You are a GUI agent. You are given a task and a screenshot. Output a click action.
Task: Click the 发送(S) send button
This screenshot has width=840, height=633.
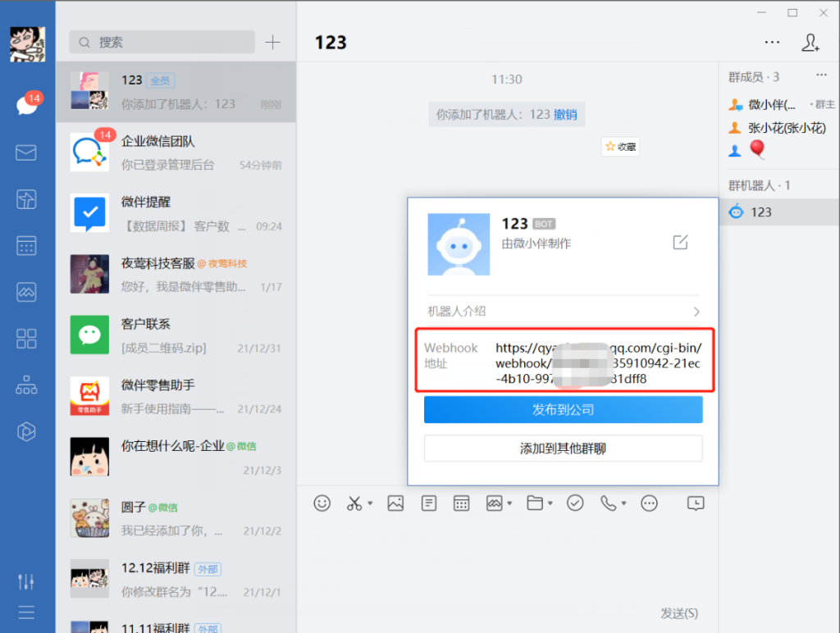678,613
